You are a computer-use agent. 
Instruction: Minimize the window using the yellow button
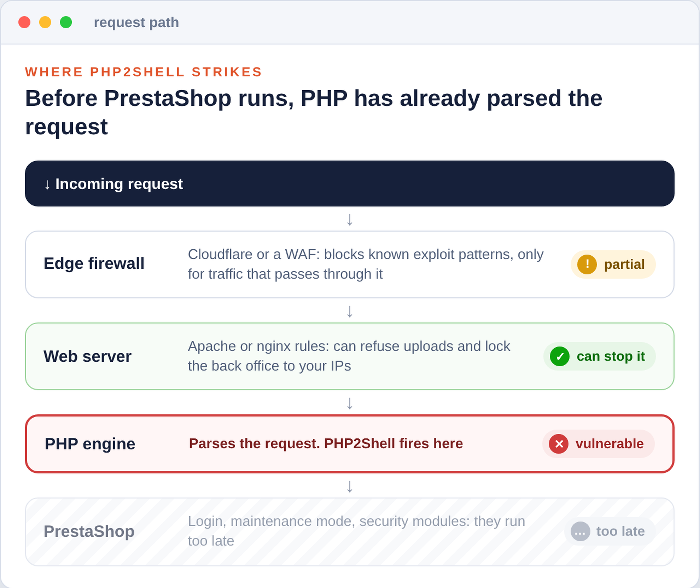click(45, 22)
